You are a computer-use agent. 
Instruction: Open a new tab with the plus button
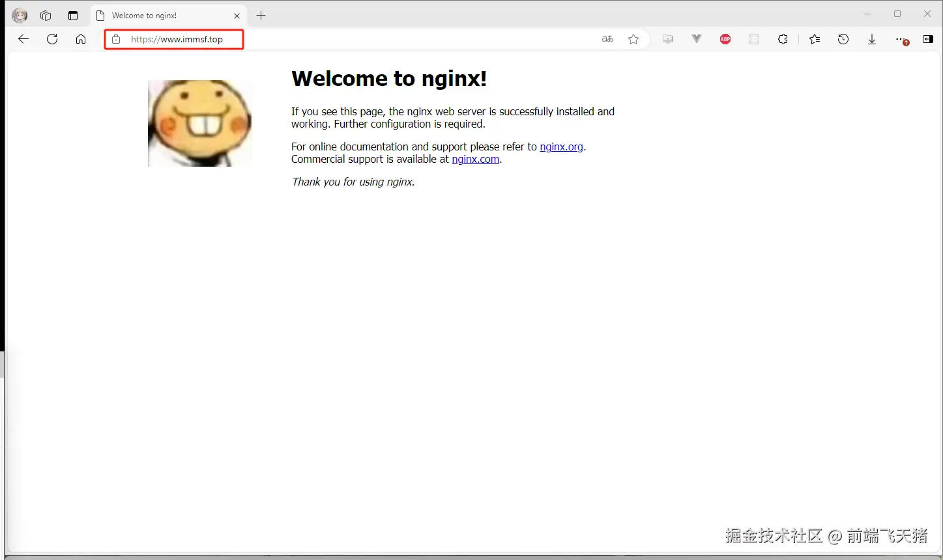click(261, 16)
